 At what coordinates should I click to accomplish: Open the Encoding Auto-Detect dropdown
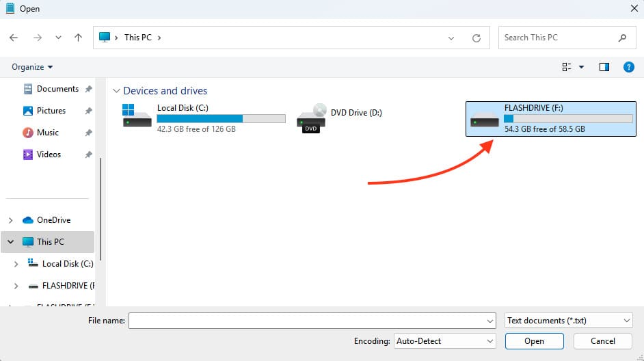444,341
